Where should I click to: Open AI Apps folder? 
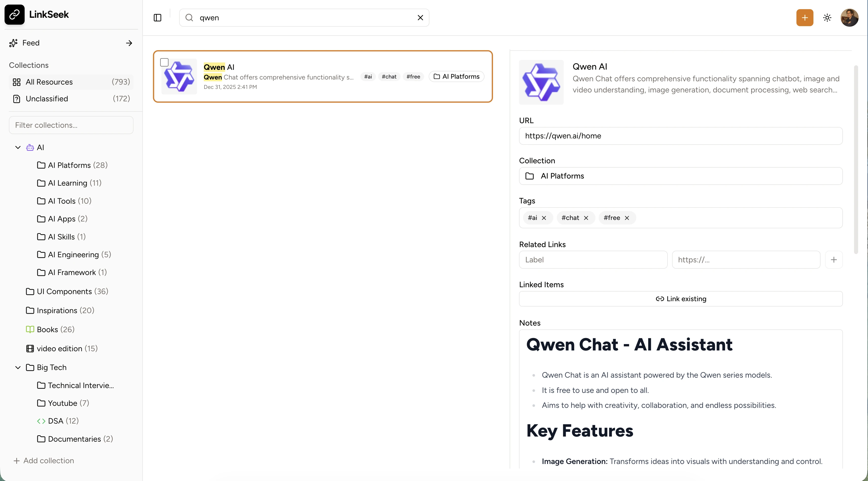[x=62, y=219]
